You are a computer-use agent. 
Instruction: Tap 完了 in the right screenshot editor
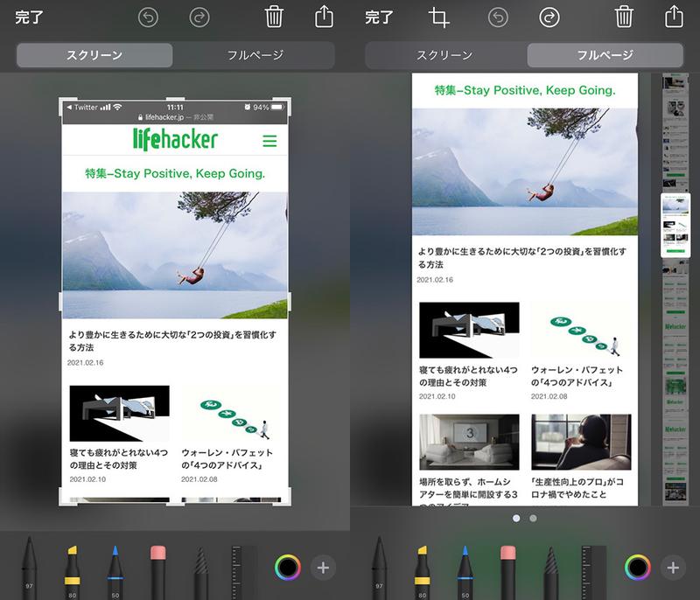(379, 17)
